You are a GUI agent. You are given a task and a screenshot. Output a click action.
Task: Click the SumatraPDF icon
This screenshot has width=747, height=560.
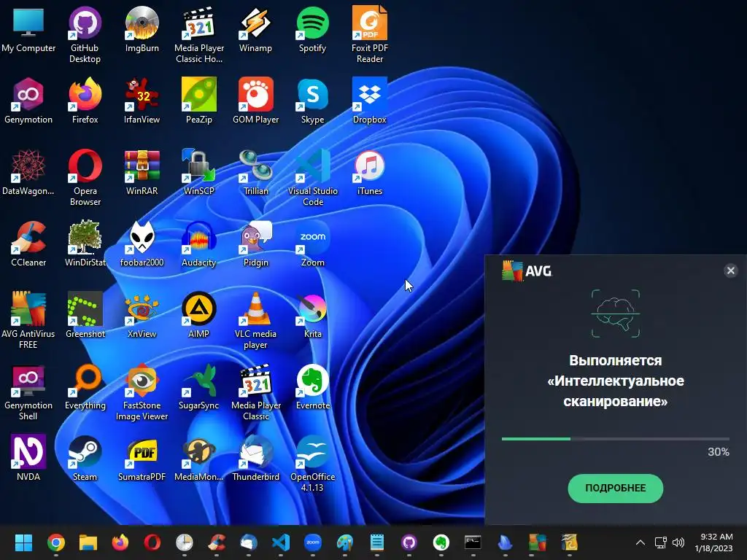pos(142,458)
